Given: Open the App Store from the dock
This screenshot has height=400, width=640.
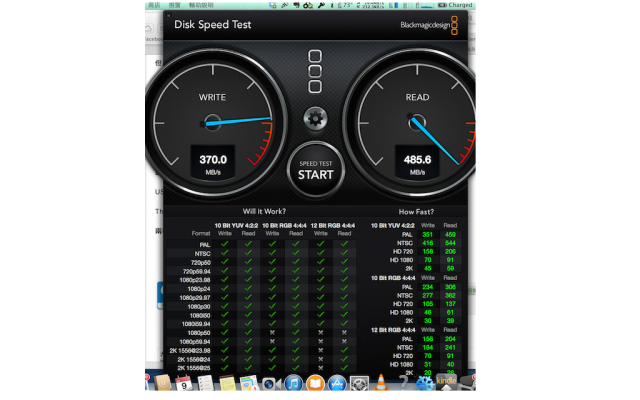Looking at the screenshot, I should (x=337, y=383).
